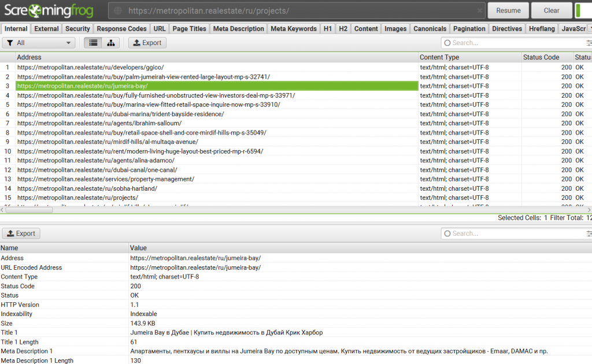Click inside the top URL address bar
Viewport: 592px width, 364px height.
coord(289,10)
